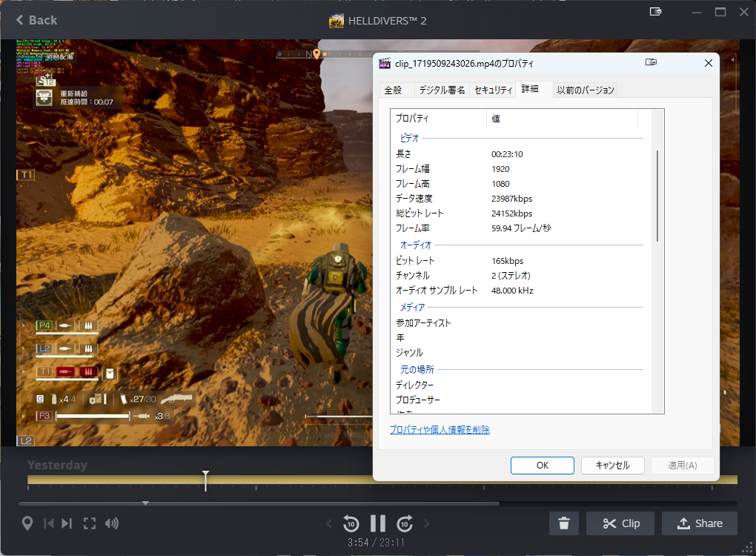Rewind 10 seconds
This screenshot has width=756, height=556.
pos(351,523)
